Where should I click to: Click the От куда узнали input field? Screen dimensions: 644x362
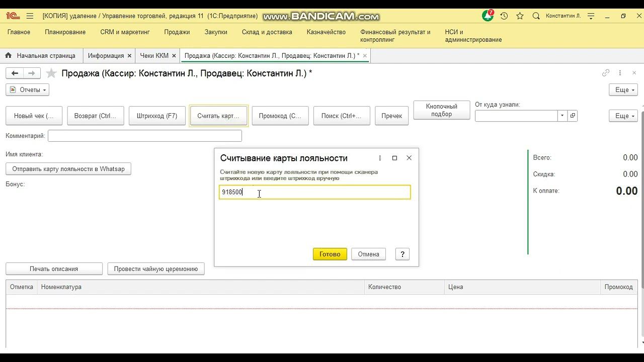516,116
